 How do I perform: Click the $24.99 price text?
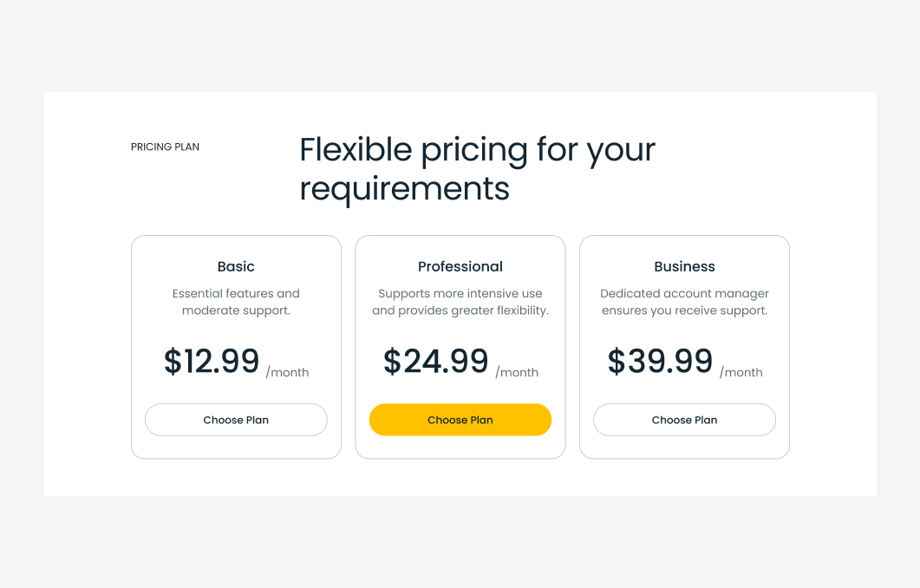tap(437, 361)
